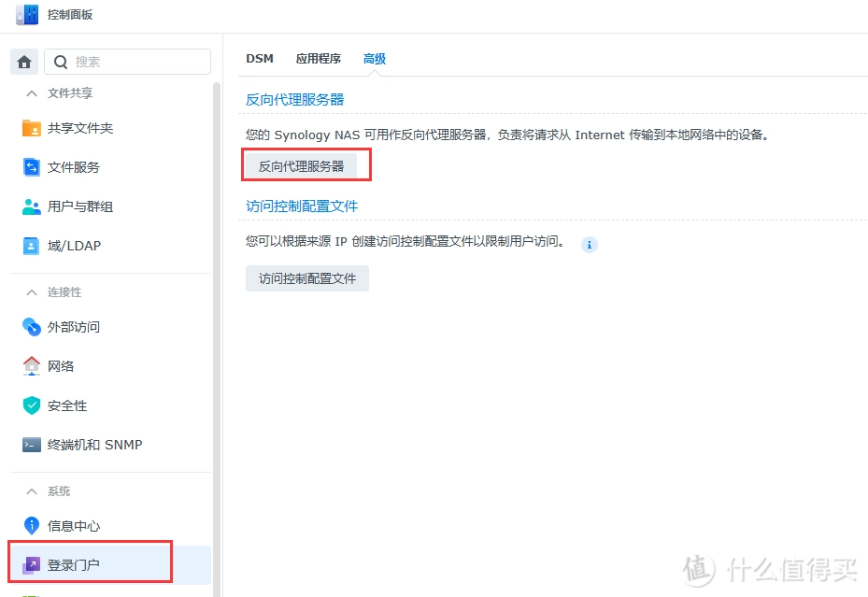The width and height of the screenshot is (868, 597).
Task: Open the 共享文件夹 shared folder icon
Action: pyautogui.click(x=32, y=128)
